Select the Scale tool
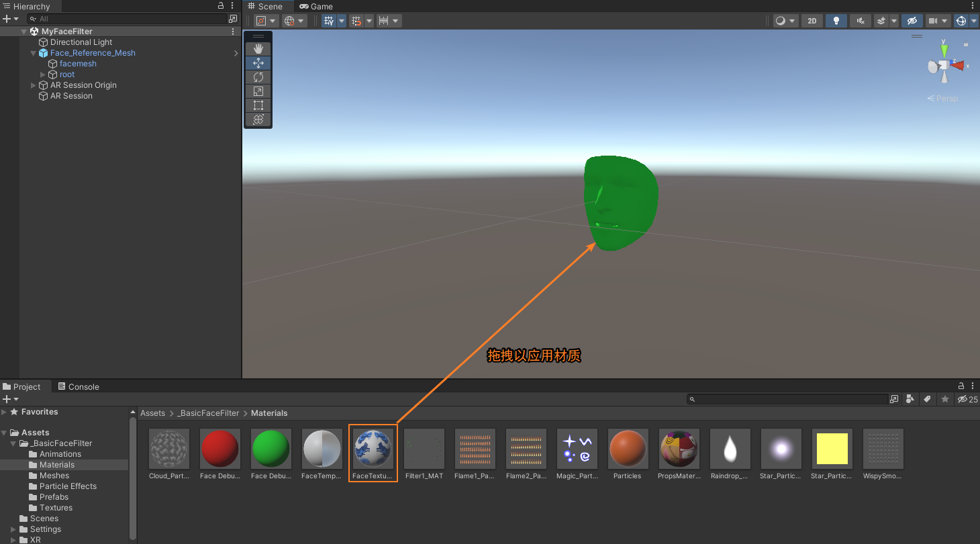 258,91
